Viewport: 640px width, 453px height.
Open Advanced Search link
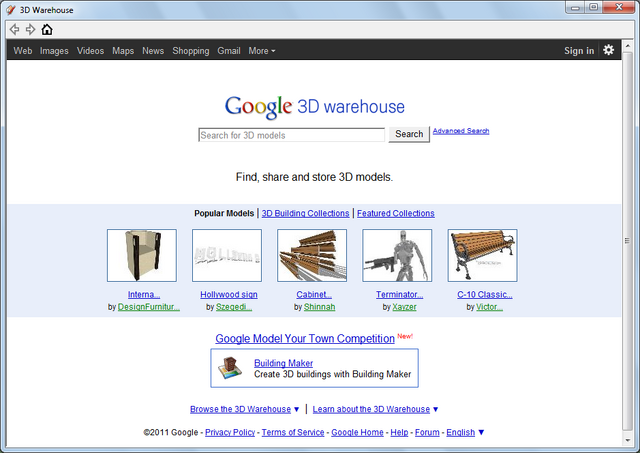click(x=461, y=131)
